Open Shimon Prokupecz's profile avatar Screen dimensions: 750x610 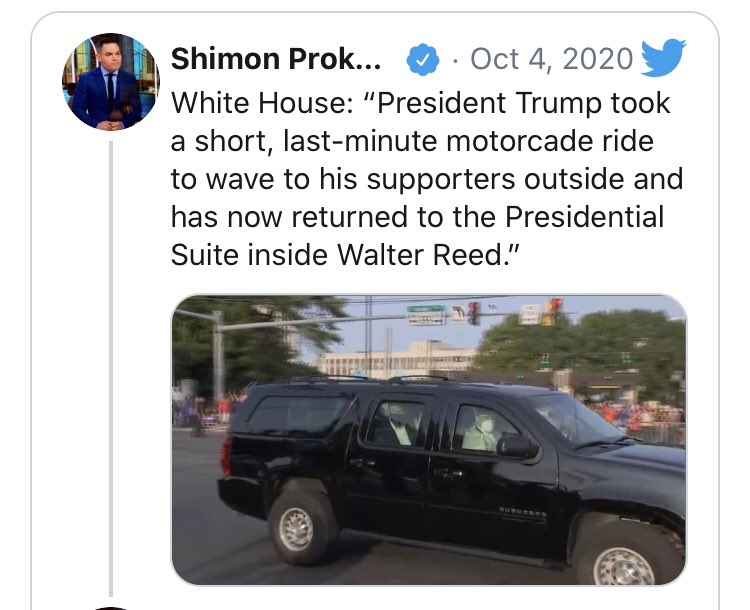(111, 81)
